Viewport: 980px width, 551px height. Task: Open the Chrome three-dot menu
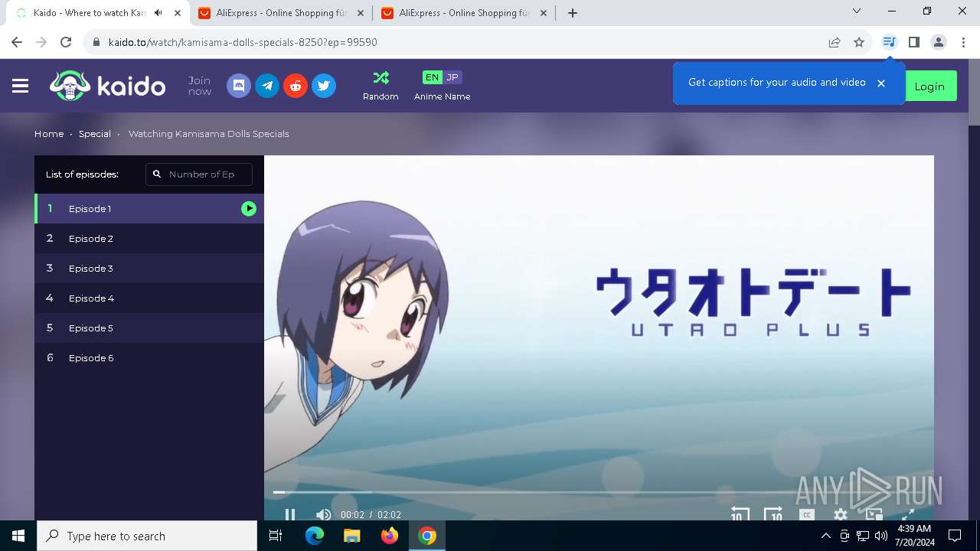click(963, 42)
